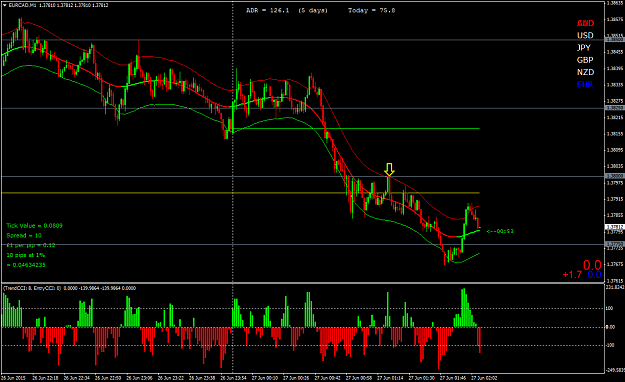
Task: Click the 27 Jun 00:42 time label
Action: point(327,378)
